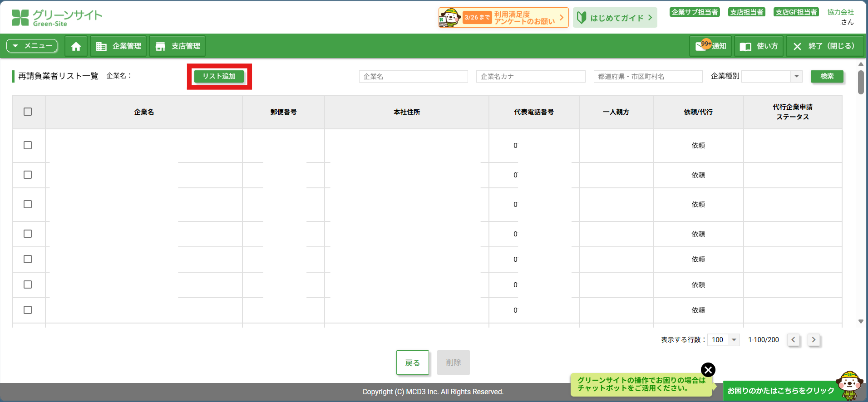Screen dimensions: 868x402
Task: Click the リスト追加 button
Action: pyautogui.click(x=219, y=76)
